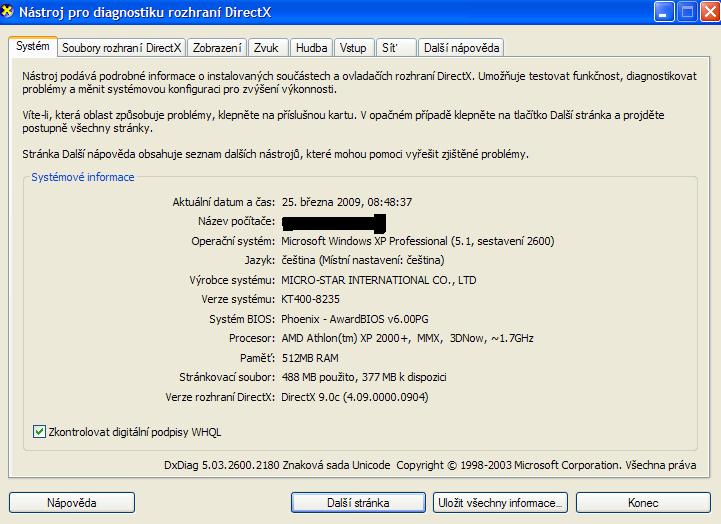The width and height of the screenshot is (721, 524).
Task: Open the Zobrazení tab
Action: pyautogui.click(x=217, y=48)
